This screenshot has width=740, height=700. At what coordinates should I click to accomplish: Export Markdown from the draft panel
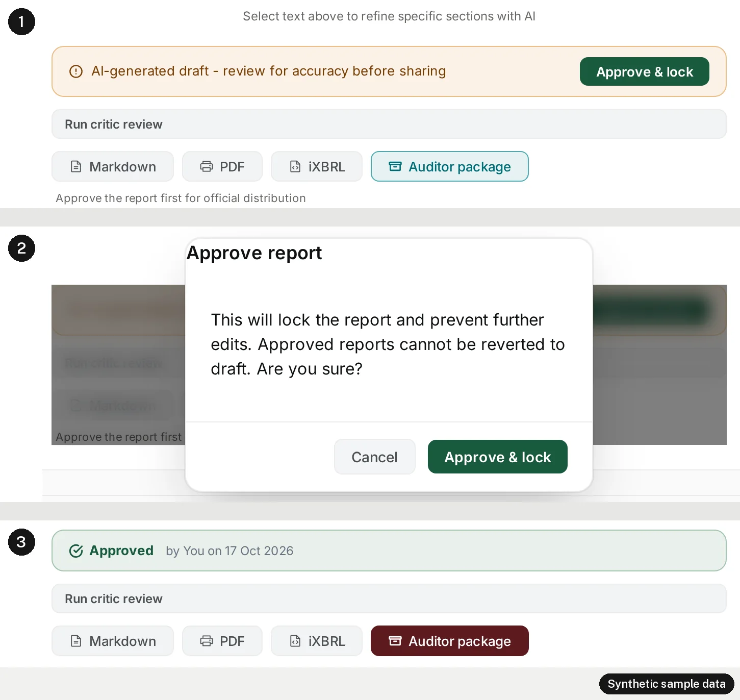point(113,166)
